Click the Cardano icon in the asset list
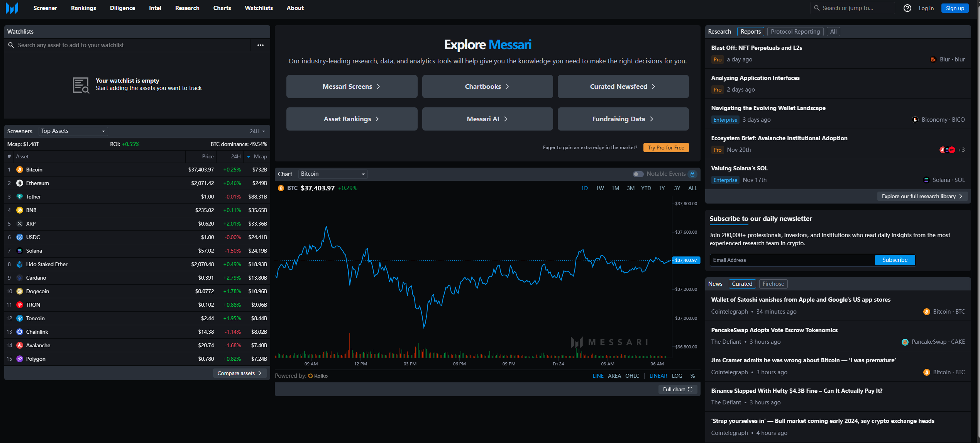Screen dimensions: 980x443 (20, 278)
